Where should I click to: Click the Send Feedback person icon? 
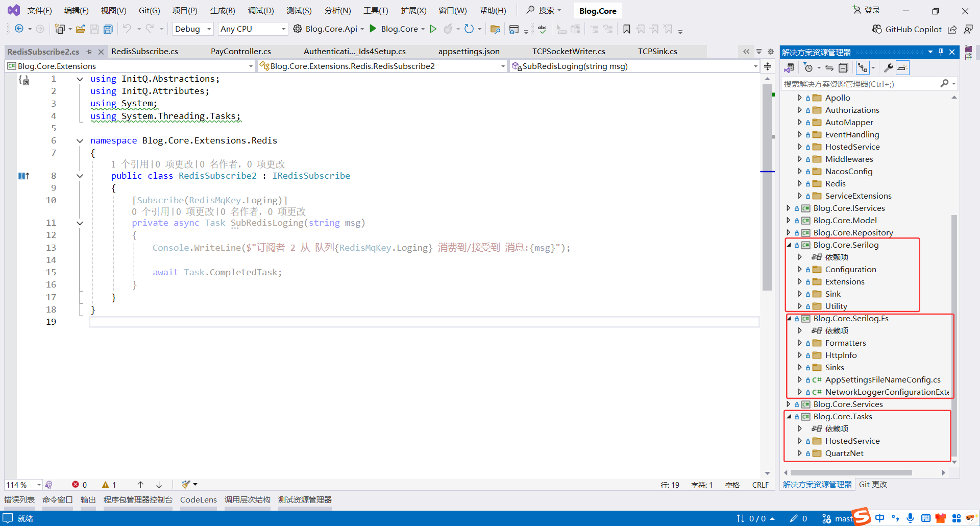point(968,29)
